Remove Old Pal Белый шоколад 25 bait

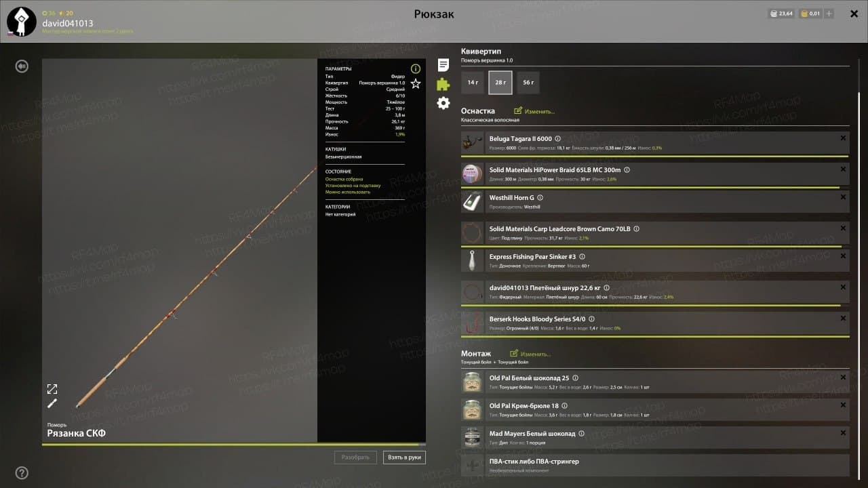[843, 377]
